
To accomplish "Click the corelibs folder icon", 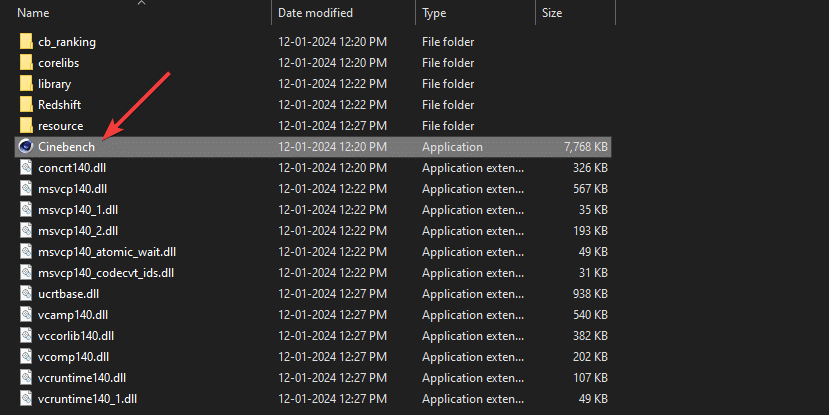I will coord(26,62).
